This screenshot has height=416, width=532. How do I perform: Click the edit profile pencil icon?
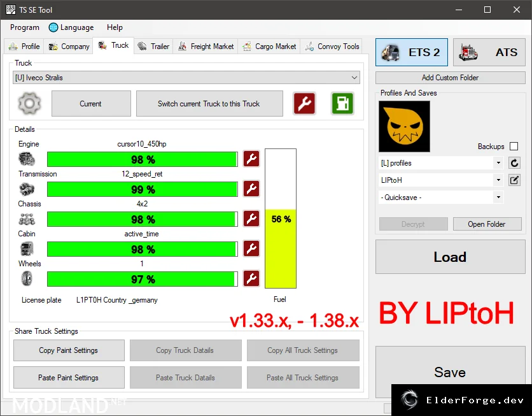[514, 180]
